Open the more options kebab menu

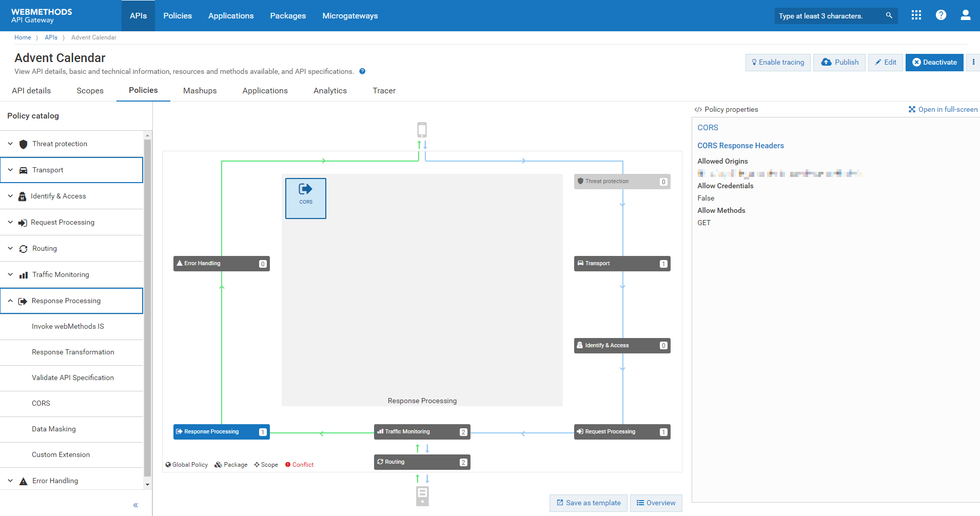[x=973, y=62]
